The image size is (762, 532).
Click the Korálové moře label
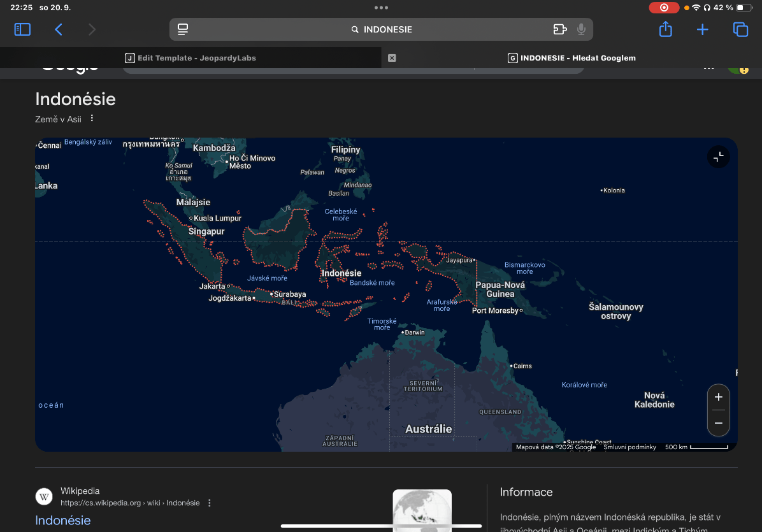point(584,385)
